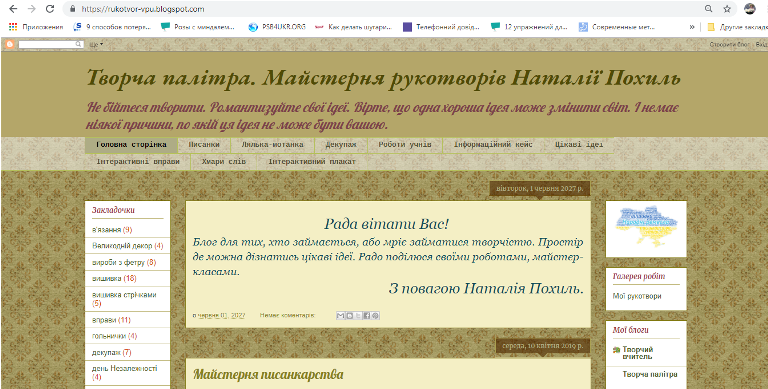The width and height of the screenshot is (768, 389).
Task: Open the 'Писанки' page tab
Action: point(204,145)
